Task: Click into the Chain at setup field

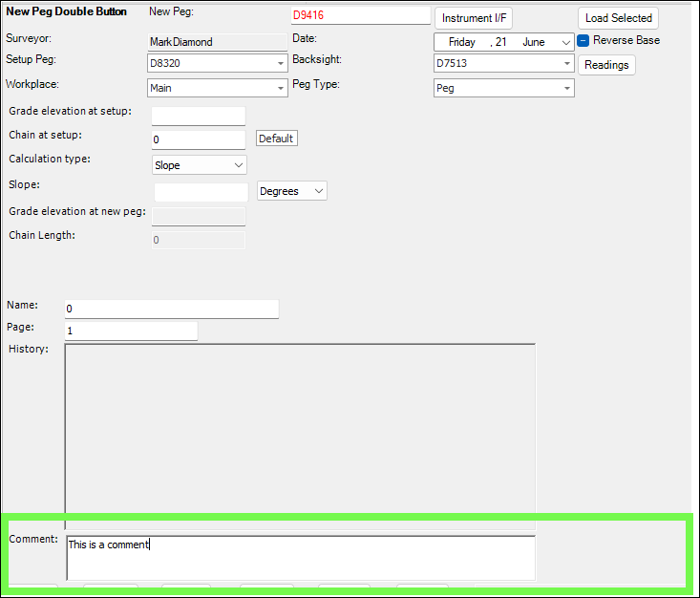Action: 198,140
